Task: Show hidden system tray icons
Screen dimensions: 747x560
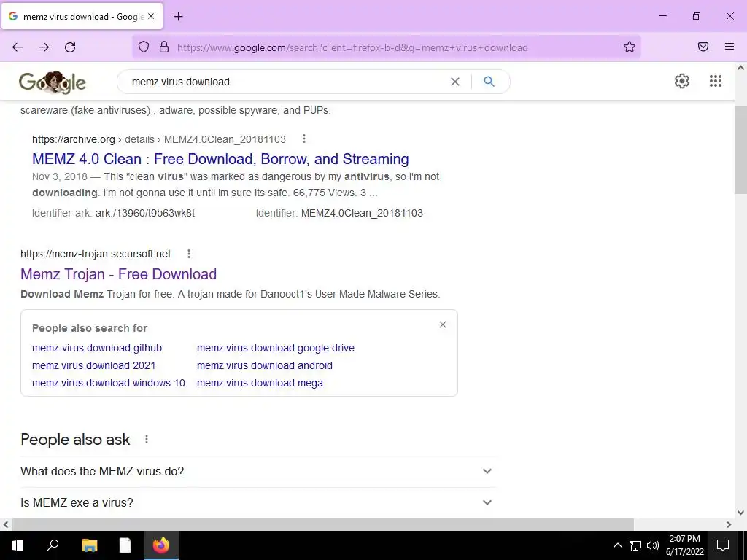Action: coord(617,545)
